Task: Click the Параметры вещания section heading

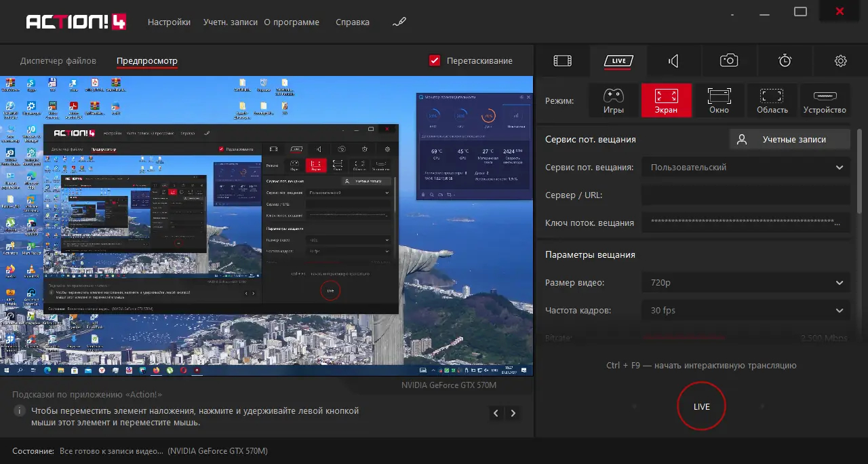Action: 590,254
